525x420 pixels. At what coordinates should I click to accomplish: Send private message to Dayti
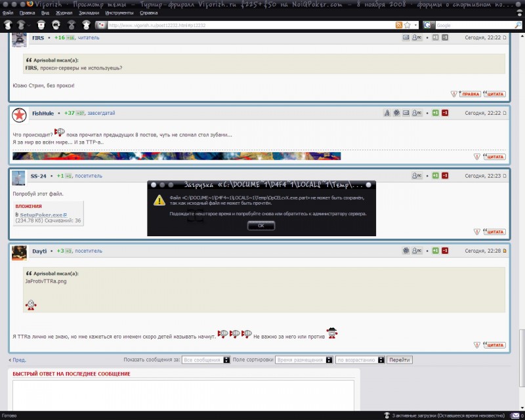[417, 251]
